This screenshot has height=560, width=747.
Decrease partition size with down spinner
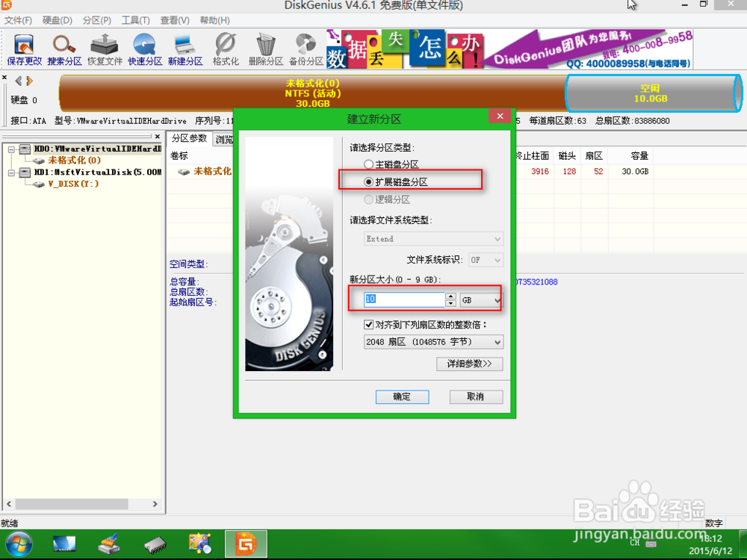click(450, 303)
